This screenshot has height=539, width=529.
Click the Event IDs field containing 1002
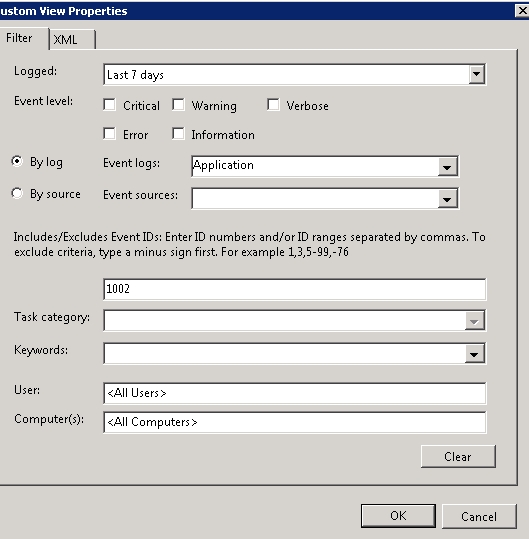pyautogui.click(x=295, y=289)
